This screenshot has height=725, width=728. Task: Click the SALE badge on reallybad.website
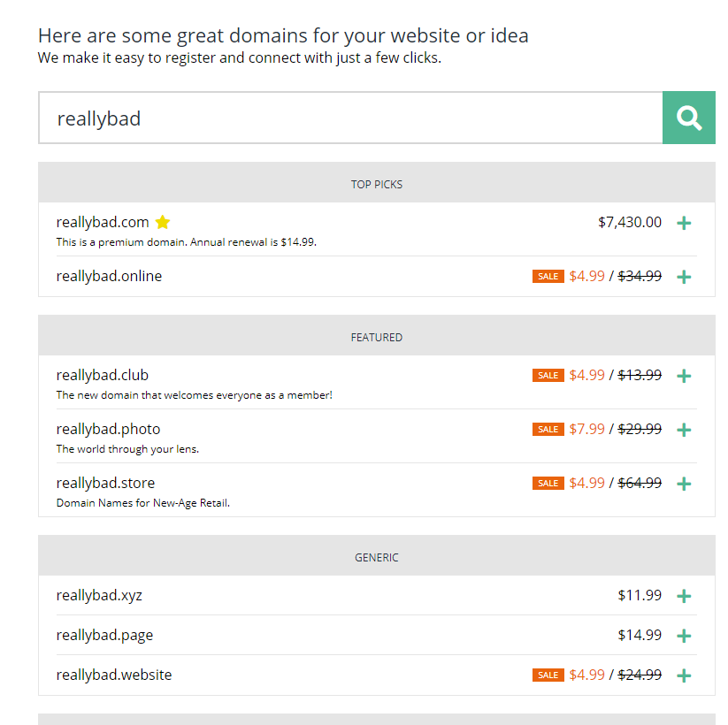[548, 675]
